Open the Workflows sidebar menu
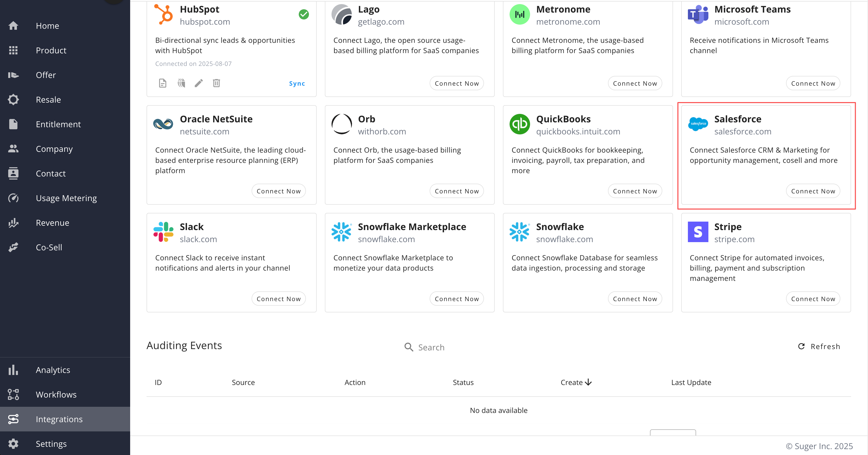868x455 pixels. pyautogui.click(x=56, y=395)
